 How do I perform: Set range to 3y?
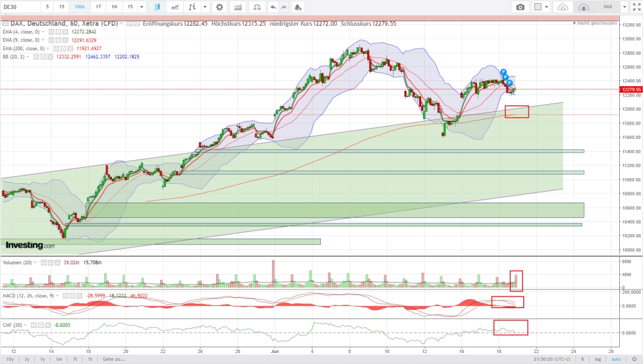click(27, 359)
